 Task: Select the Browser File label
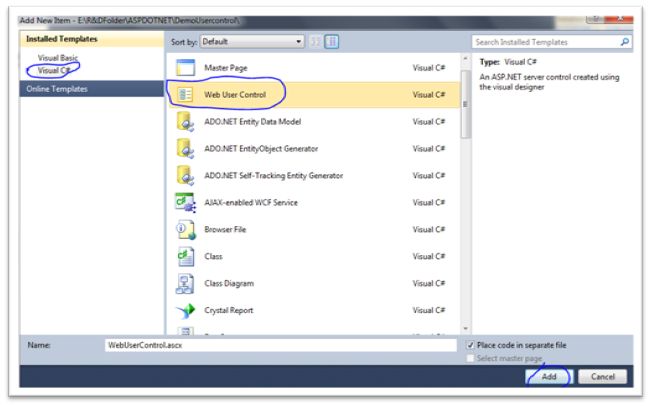(225, 230)
